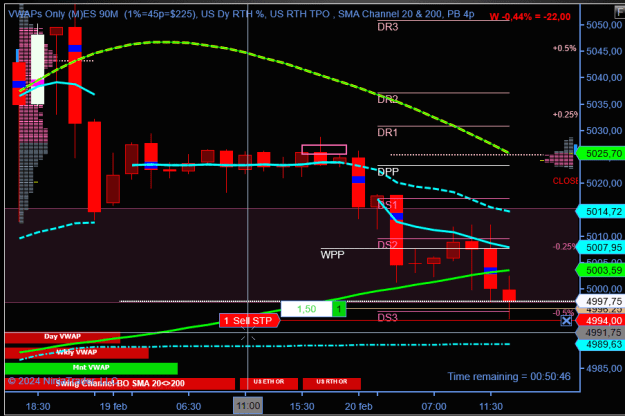Select the DR2 pivot level label
This screenshot has height=416, width=625.
click(x=388, y=99)
